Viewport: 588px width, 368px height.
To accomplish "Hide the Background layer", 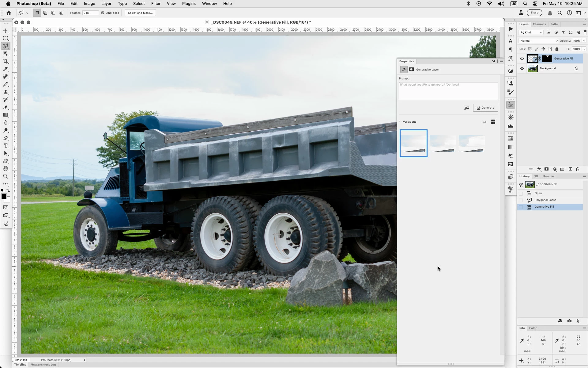I will click(x=522, y=68).
